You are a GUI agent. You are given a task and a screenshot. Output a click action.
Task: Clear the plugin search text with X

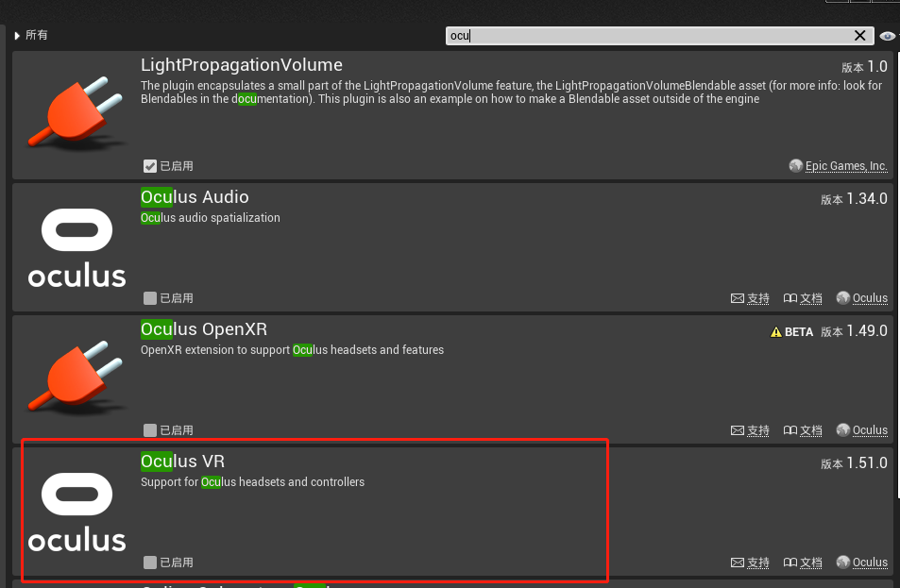pos(859,36)
